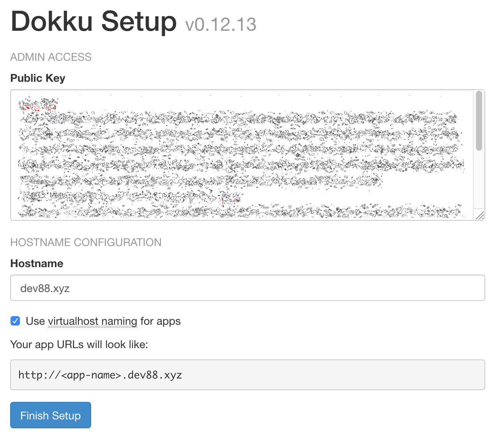Click the 'for apps' label text
Image resolution: width=504 pixels, height=440 pixels.
[160, 321]
